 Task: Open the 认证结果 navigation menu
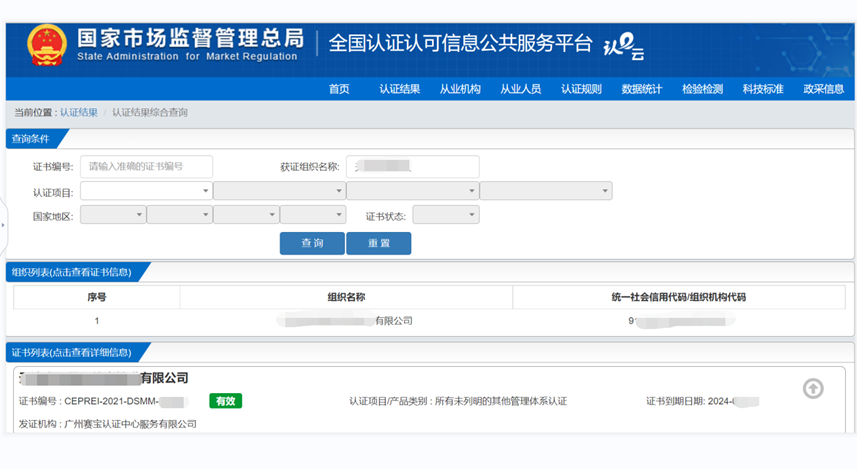399,89
